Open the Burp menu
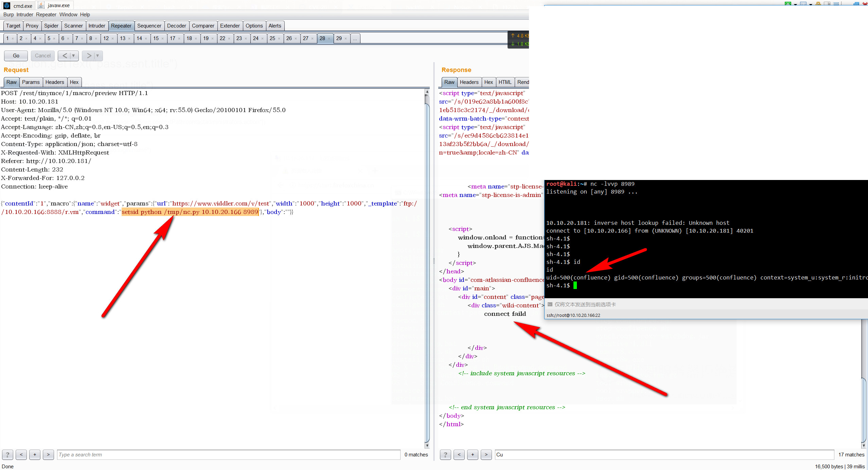 click(x=8, y=15)
